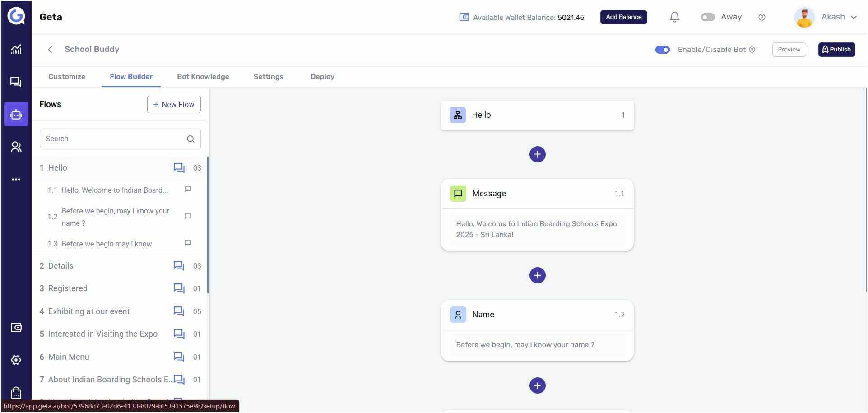Open the wallet icon in left sidebar
This screenshot has height=413, width=868.
tap(16, 327)
